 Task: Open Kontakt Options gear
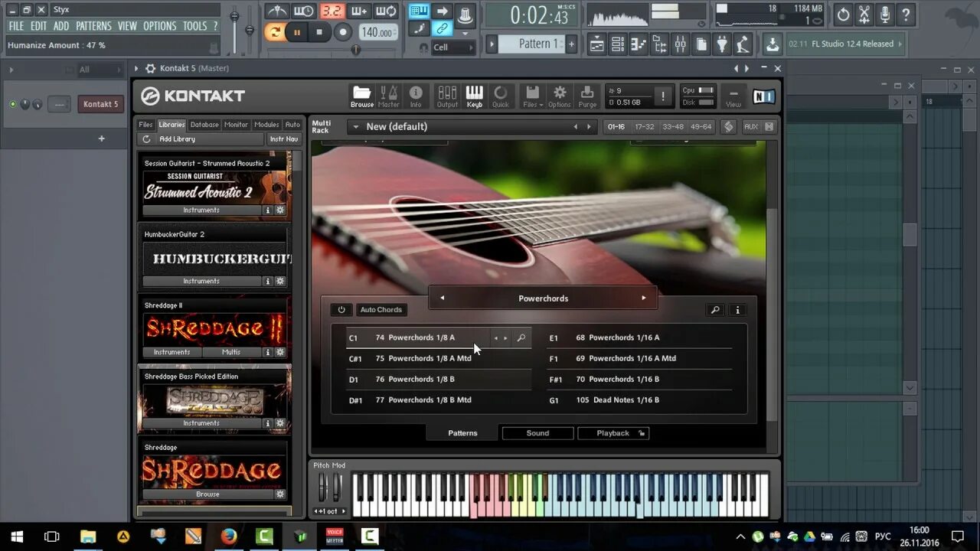[560, 96]
